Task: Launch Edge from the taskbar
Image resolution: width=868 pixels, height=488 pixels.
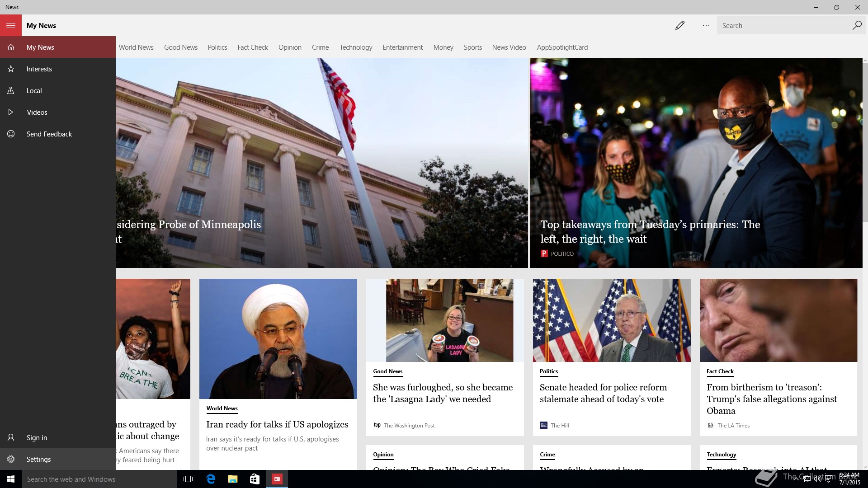Action: [211, 479]
